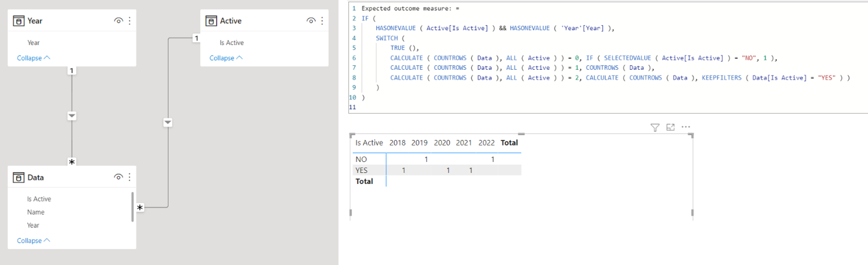Viewport: 868px width, 265px height.
Task: Click SWITCH keyword in formula editor
Action: pyautogui.click(x=387, y=38)
